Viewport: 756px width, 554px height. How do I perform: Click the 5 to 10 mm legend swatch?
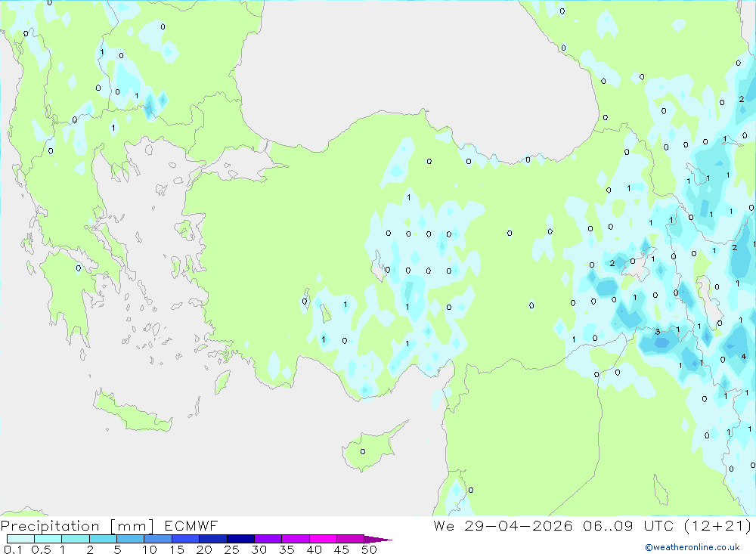click(x=130, y=539)
